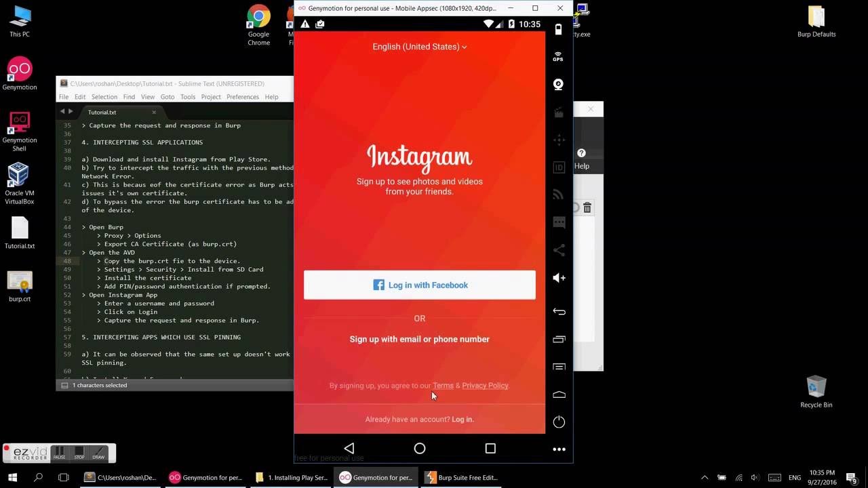Open the phone SMS message widget
868x488 pixels.
click(x=559, y=222)
